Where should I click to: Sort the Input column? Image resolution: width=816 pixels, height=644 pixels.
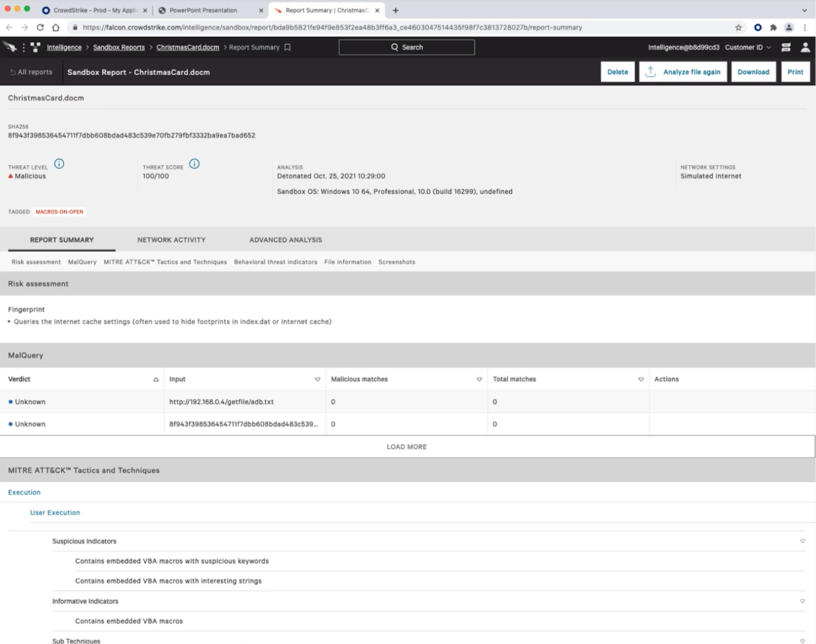tap(317, 379)
